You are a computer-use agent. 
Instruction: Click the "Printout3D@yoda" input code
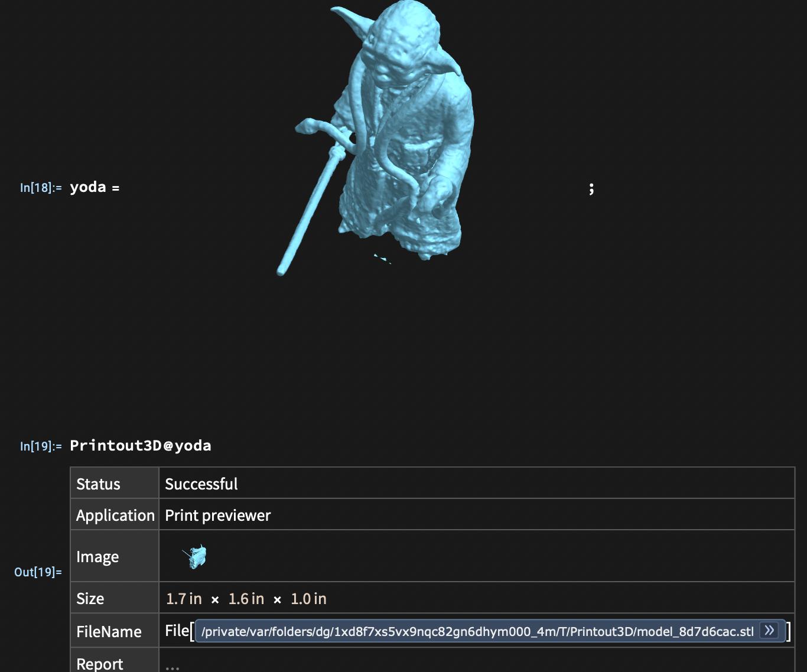click(x=141, y=445)
